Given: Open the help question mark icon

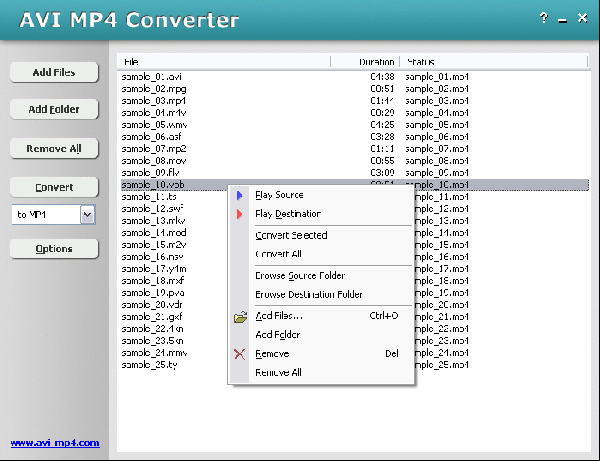Looking at the screenshot, I should point(543,18).
